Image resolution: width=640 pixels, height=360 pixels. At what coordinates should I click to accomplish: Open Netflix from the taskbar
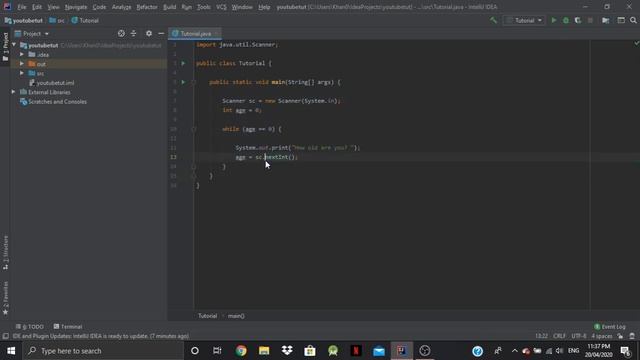356,351
